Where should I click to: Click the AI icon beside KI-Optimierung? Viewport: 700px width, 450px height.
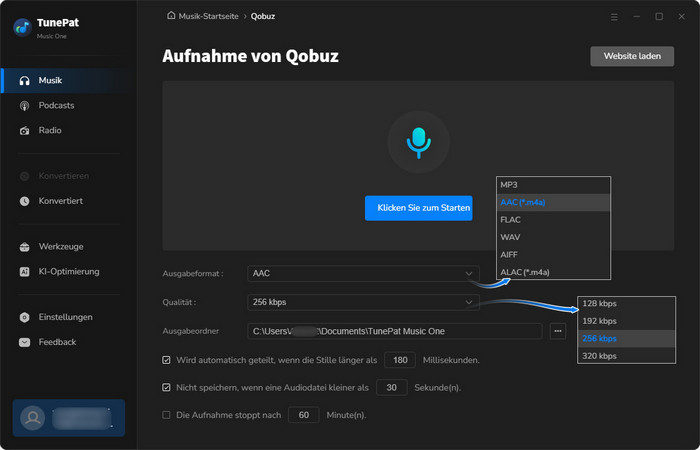coord(25,272)
